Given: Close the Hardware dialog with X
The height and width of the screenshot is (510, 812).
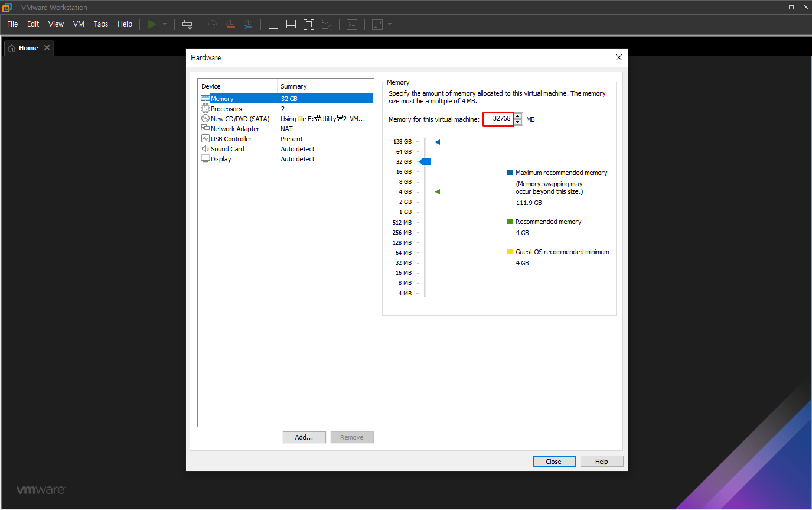Looking at the screenshot, I should coord(618,57).
